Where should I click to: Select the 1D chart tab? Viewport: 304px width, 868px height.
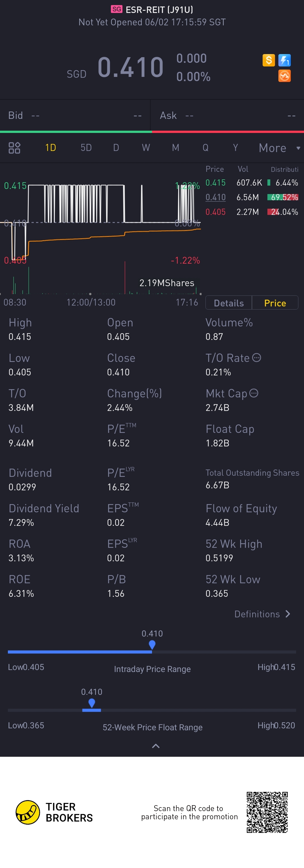pos(50,148)
